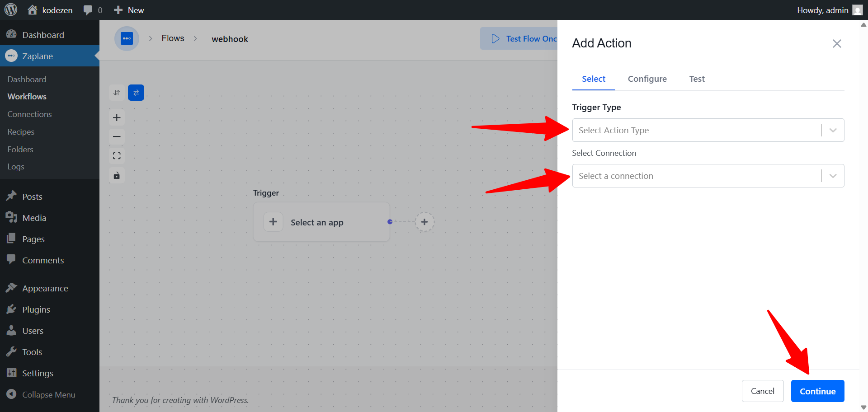Click the plus icon in the Trigger card
868x412 pixels.
[x=273, y=222]
